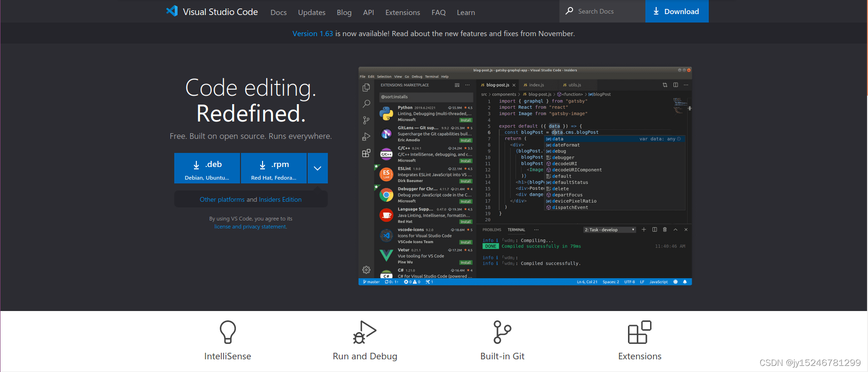Click Install for the Python extension
Viewport: 868px width, 372px height.
coord(465,120)
